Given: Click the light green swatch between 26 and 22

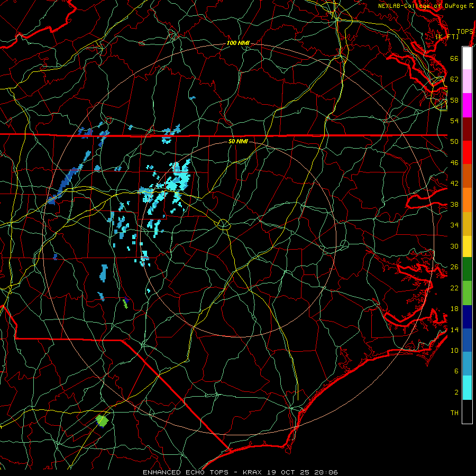Looking at the screenshot, I should point(467,293).
